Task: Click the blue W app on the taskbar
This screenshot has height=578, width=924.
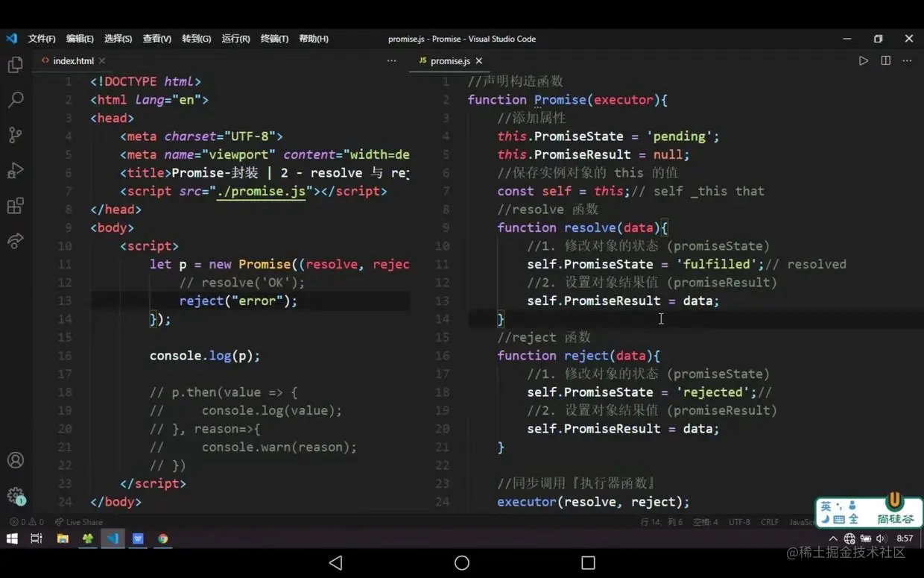Action: coord(138,538)
